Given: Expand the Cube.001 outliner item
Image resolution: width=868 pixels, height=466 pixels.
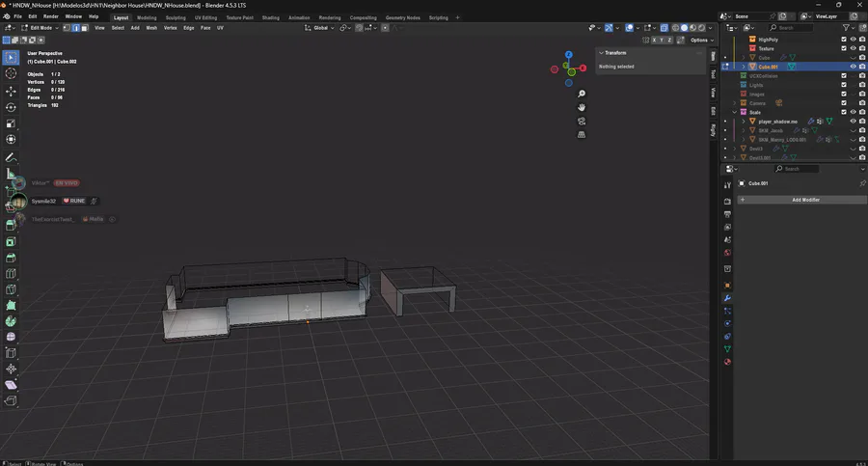Looking at the screenshot, I should (744, 67).
